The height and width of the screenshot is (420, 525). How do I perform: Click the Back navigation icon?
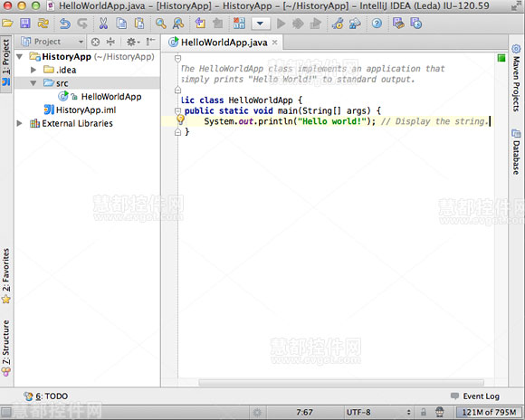pyautogui.click(x=200, y=24)
